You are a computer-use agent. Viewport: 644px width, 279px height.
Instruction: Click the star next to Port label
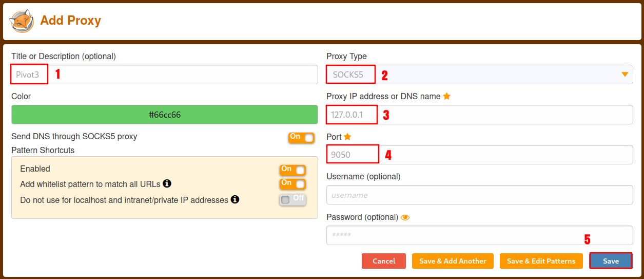pyautogui.click(x=347, y=137)
